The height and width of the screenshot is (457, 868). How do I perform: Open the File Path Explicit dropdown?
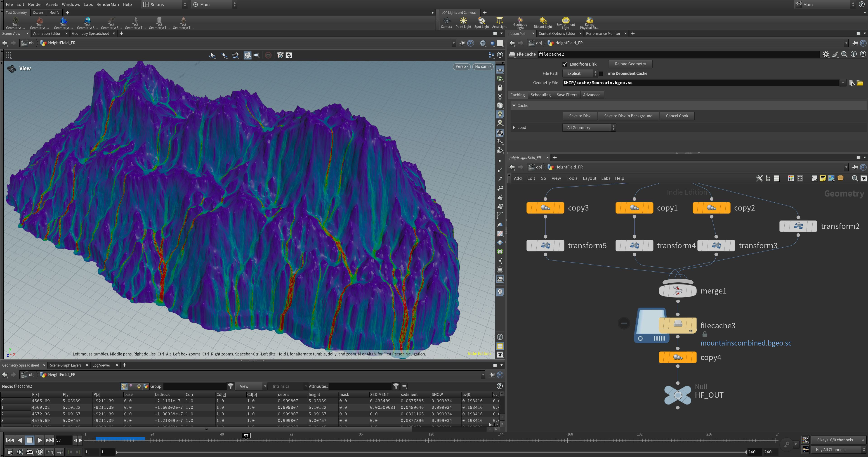click(x=580, y=73)
